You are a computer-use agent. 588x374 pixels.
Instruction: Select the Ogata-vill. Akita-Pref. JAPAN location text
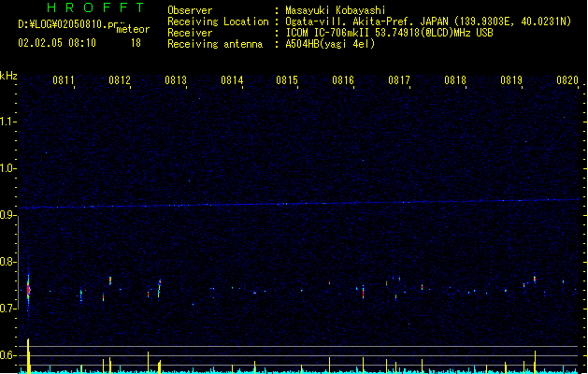tap(428, 22)
